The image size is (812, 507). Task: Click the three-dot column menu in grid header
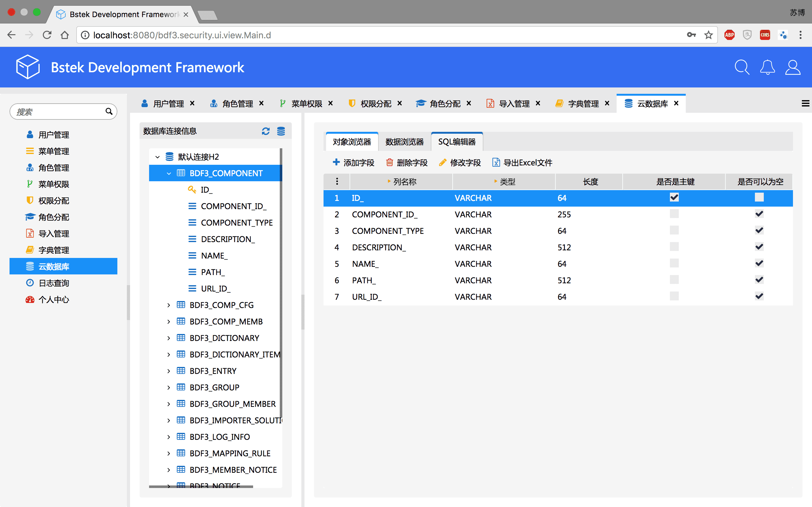click(337, 181)
